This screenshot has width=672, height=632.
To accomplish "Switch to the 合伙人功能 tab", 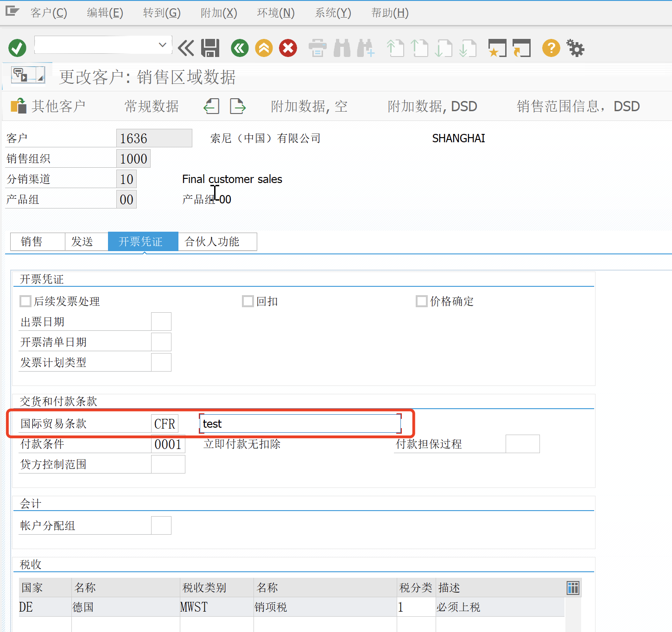I will pos(217,242).
